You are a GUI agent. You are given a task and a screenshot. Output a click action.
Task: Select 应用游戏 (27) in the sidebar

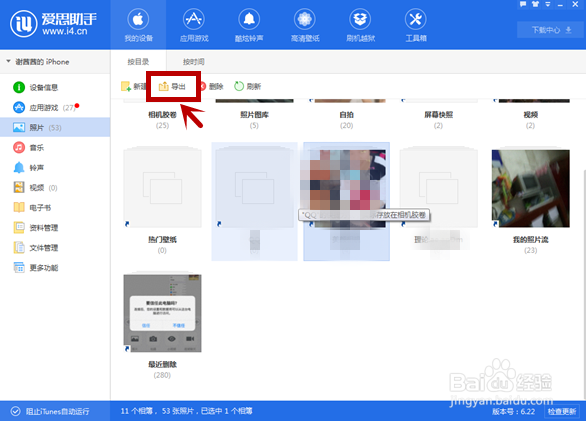tap(55, 108)
